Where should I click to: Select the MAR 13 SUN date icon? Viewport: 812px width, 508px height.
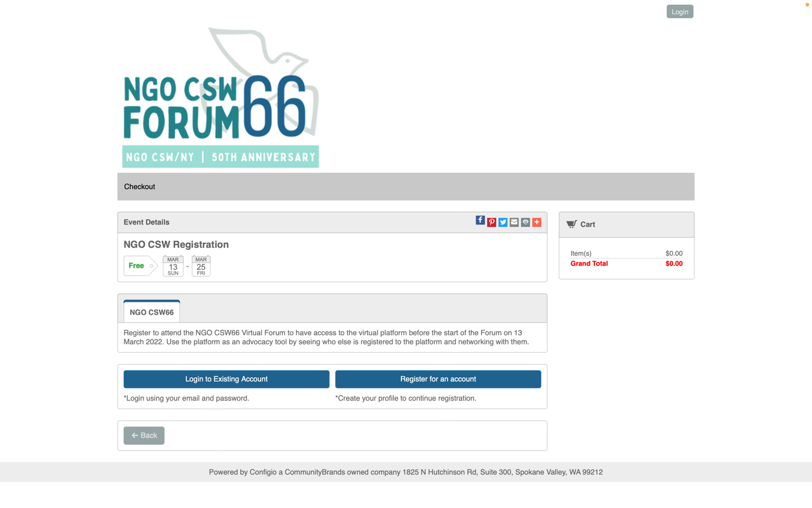[x=173, y=266]
